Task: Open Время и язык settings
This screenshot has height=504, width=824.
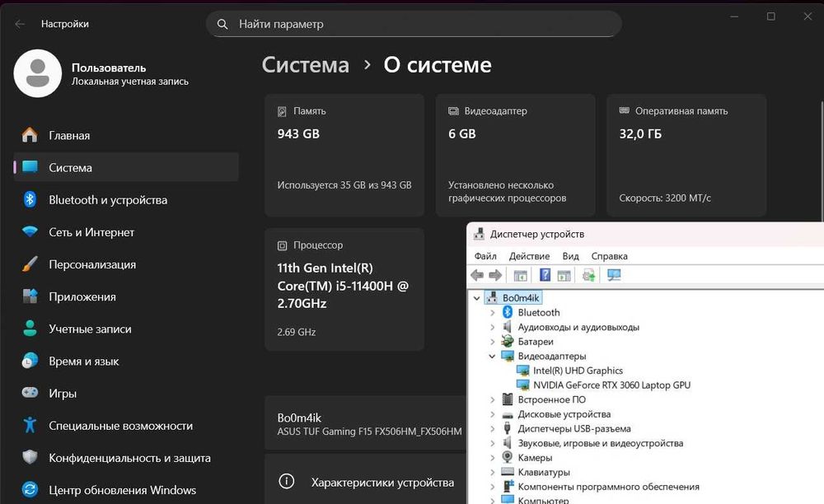Action: [126, 362]
